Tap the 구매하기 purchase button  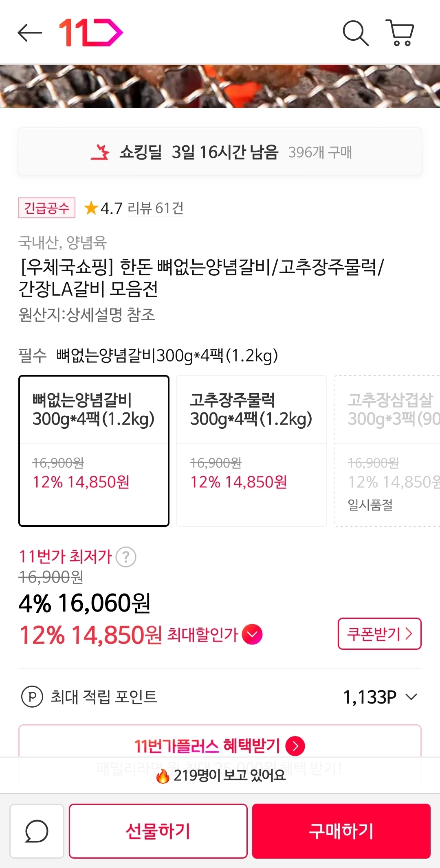[x=341, y=831]
